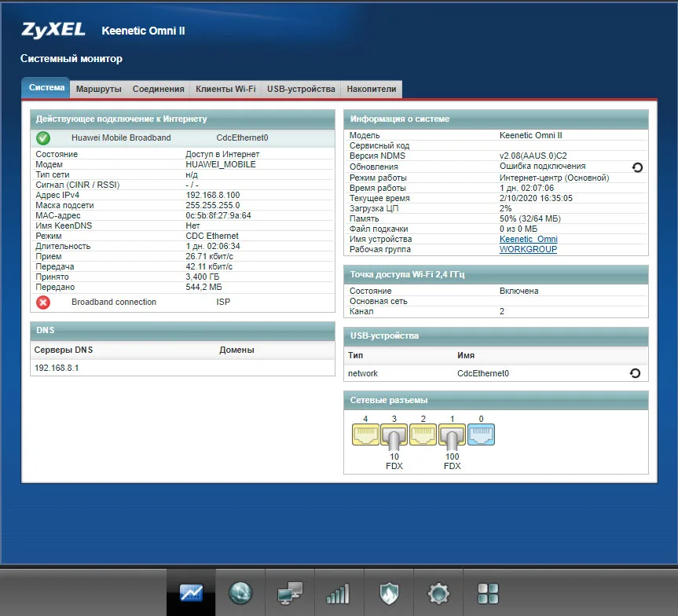
Task: Click MAC address 0c:5b:8f:27:9a:64
Action: 218,215
